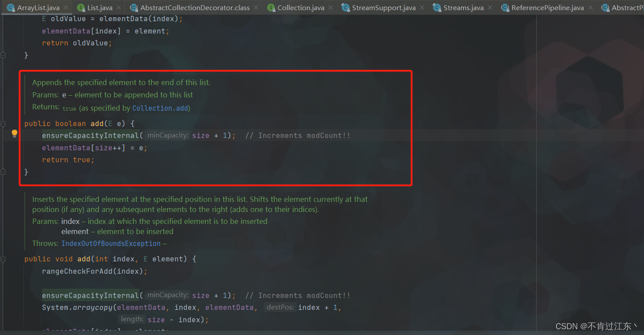Close the Collection.java tab
Screen dimensions: 644x335
331,7
